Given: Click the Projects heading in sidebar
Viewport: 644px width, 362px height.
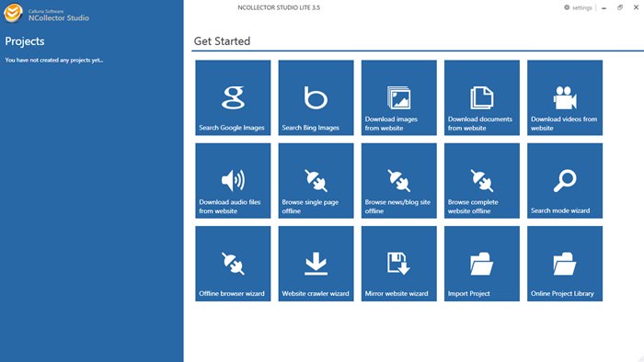Looking at the screenshot, I should coord(25,41).
